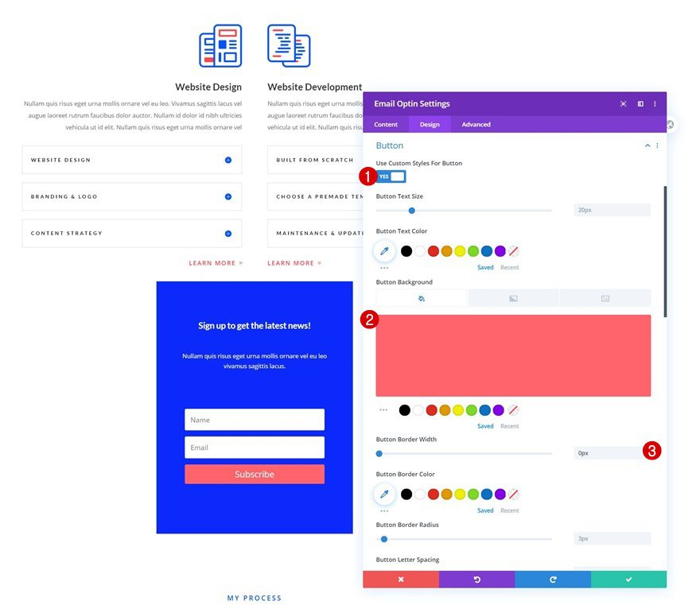Image resolution: width=700 pixels, height=605 pixels.
Task: Save settings with the green checkmark button
Action: [629, 579]
